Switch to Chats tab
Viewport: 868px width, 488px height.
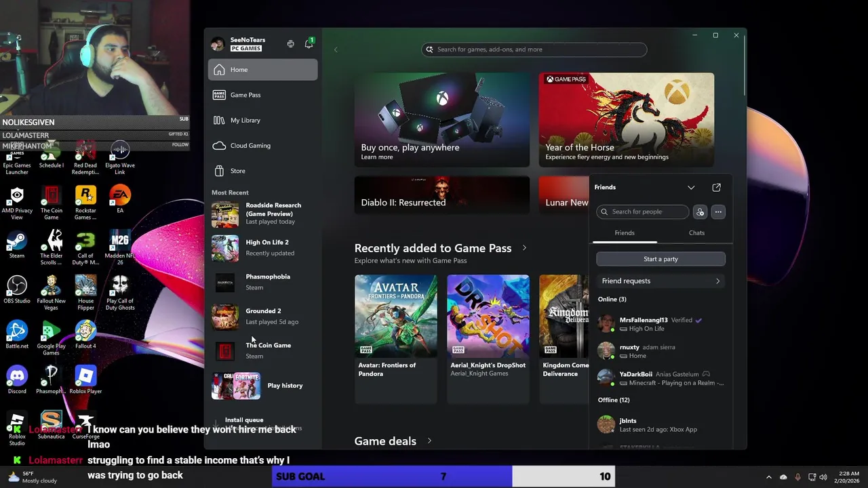click(x=696, y=232)
